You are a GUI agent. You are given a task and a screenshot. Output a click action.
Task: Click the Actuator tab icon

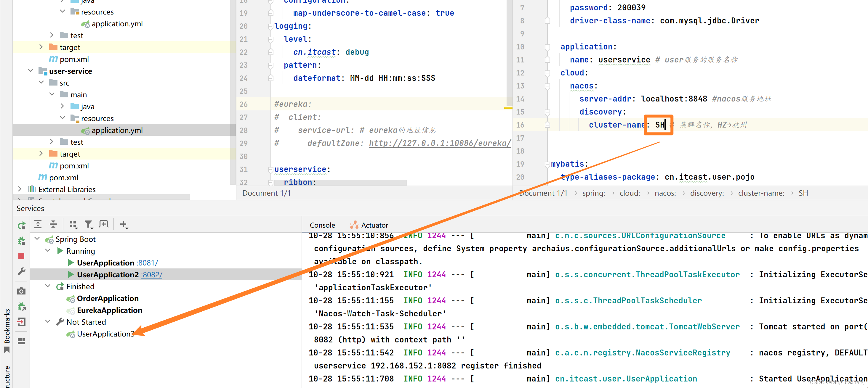354,225
